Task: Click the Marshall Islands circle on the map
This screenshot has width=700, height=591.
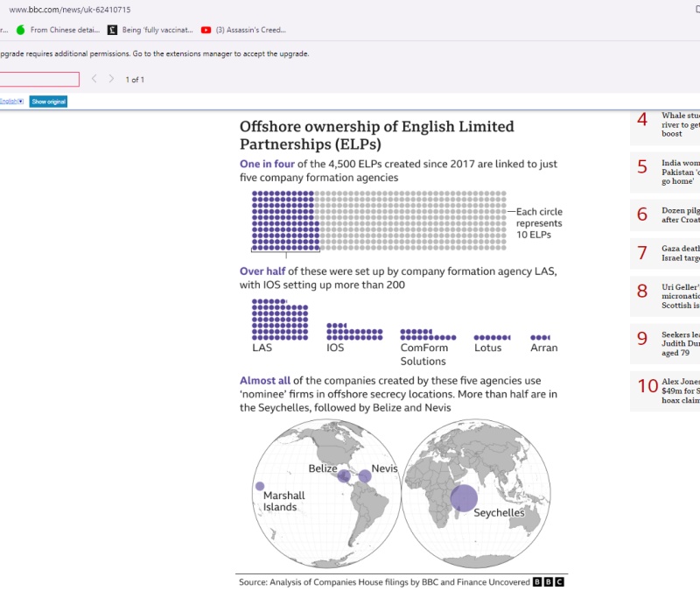Action: click(x=259, y=486)
